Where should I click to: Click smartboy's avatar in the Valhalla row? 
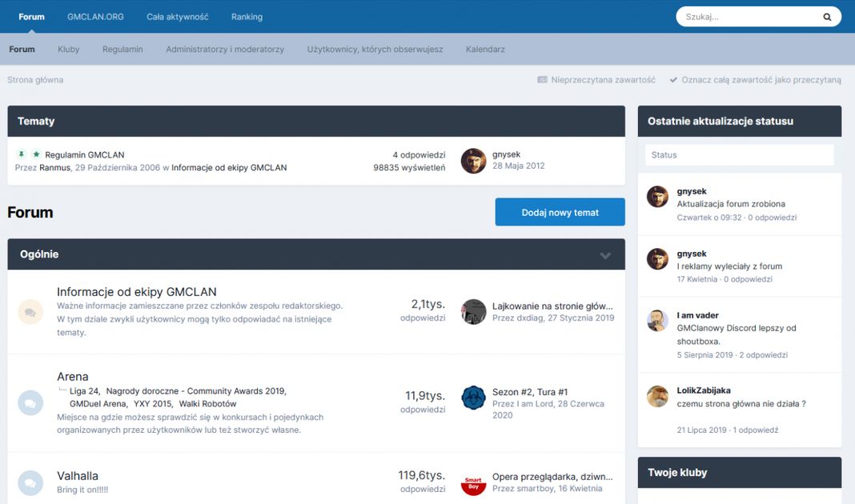(x=473, y=482)
